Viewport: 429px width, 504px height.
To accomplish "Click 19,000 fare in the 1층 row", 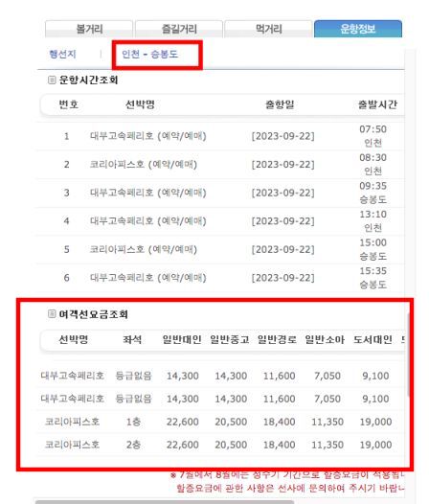I will [x=375, y=422].
